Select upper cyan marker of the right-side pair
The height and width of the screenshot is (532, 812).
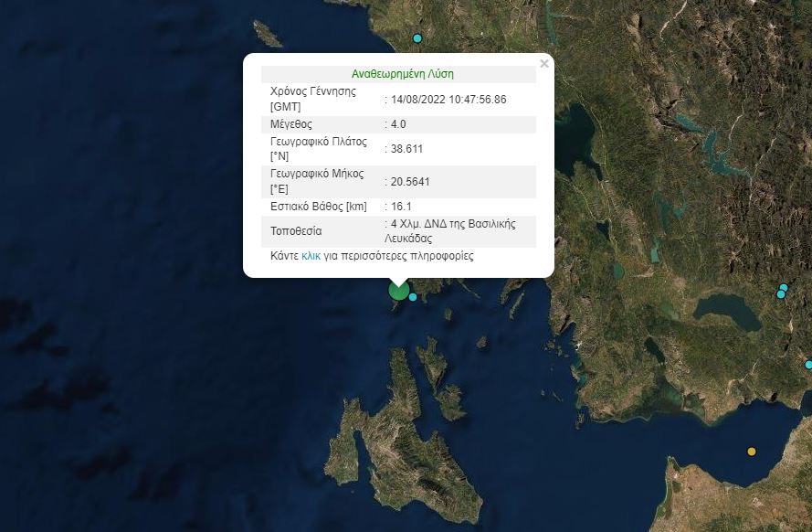click(x=783, y=288)
